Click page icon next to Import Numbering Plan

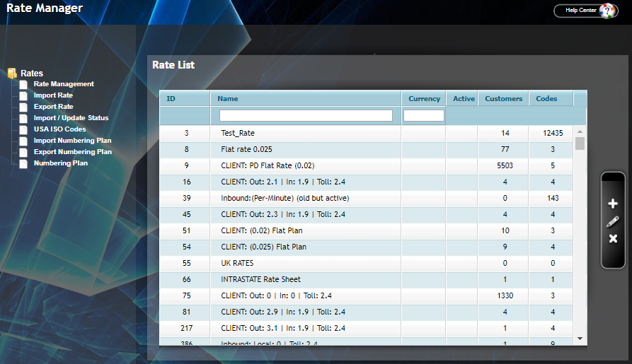[23, 141]
